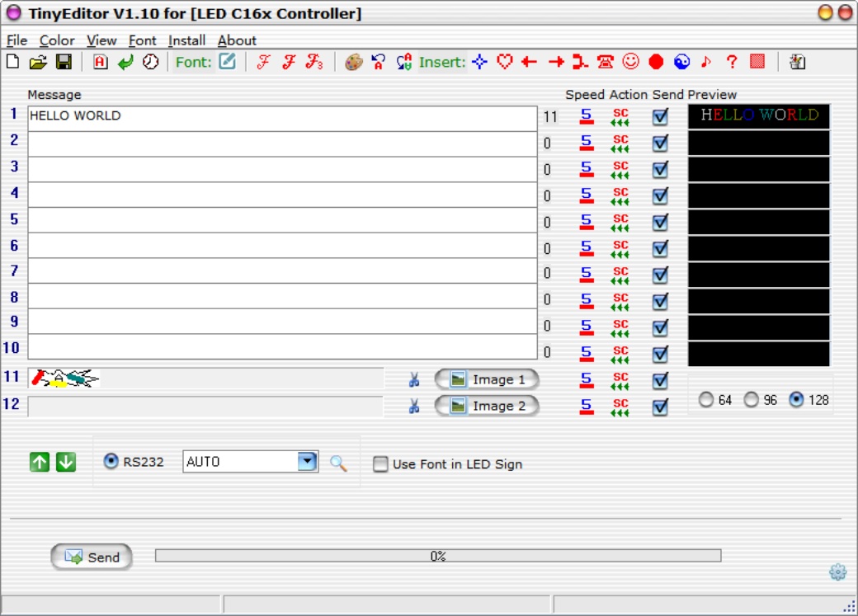
Task: Expand the AUTO port dropdown
Action: click(308, 461)
